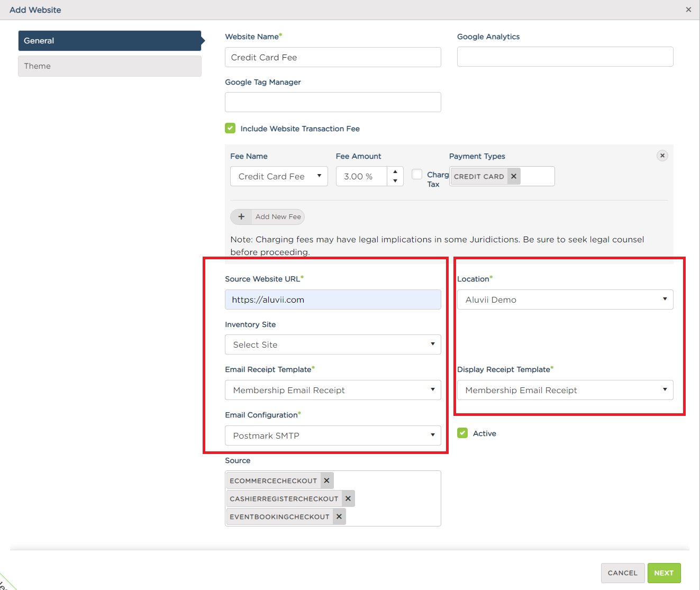Click the Add Website dialog title
The image size is (700, 590).
(x=35, y=10)
